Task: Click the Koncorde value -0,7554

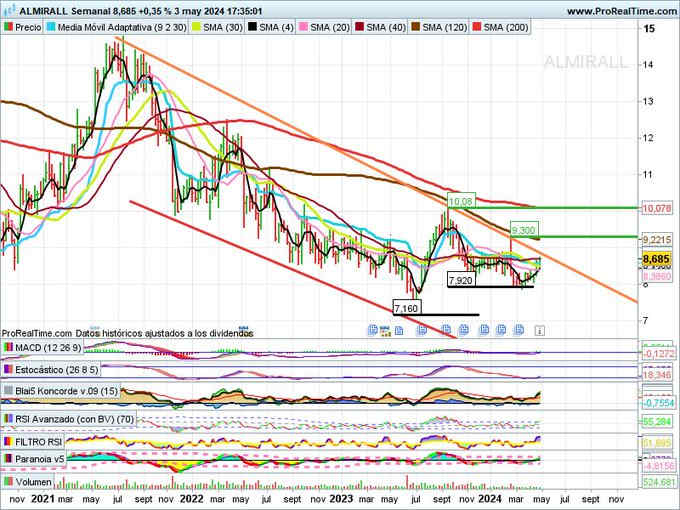Action: pyautogui.click(x=658, y=403)
